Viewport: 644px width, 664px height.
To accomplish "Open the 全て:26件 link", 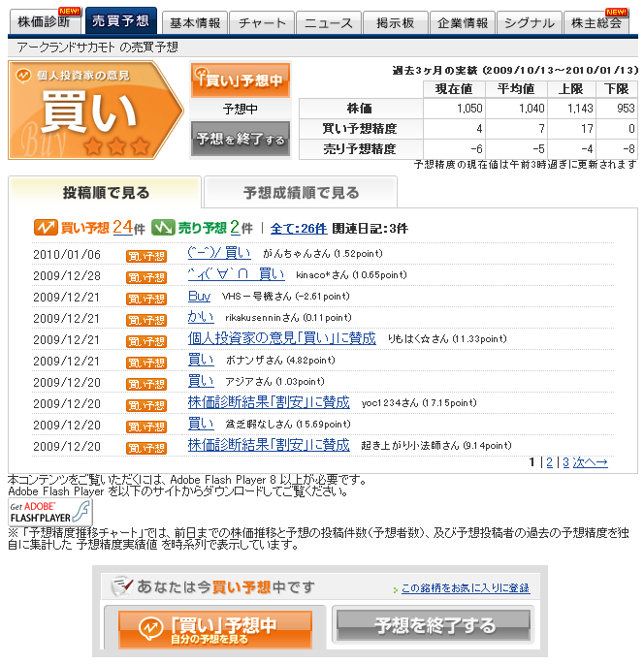I will pos(298,229).
